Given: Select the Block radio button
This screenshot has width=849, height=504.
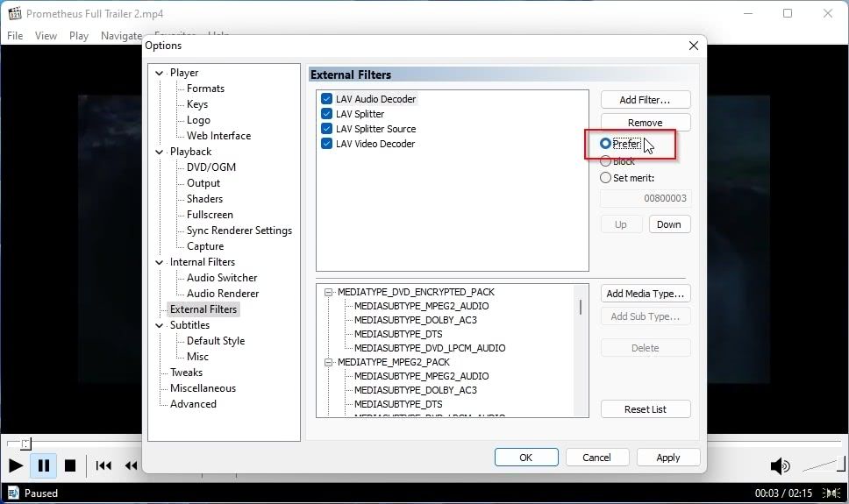Looking at the screenshot, I should [605, 160].
